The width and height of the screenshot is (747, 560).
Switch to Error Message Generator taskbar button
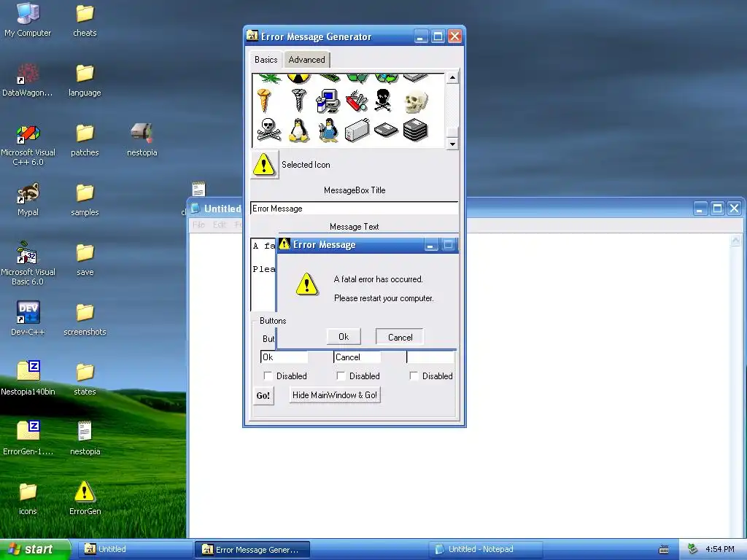252,550
